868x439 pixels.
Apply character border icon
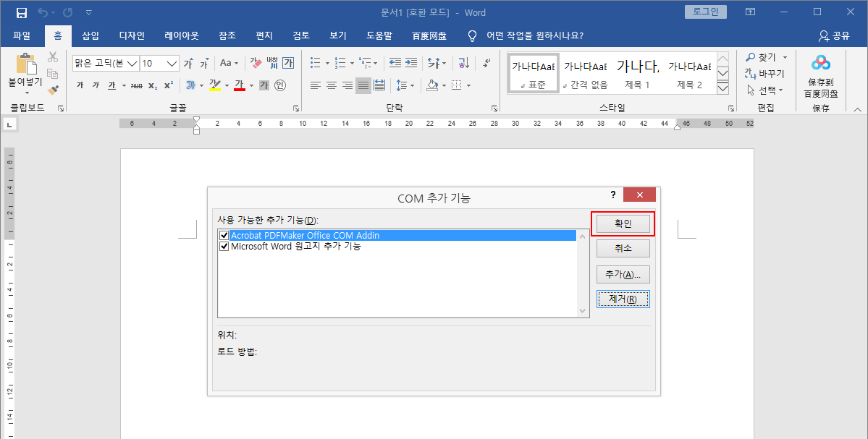tap(288, 63)
